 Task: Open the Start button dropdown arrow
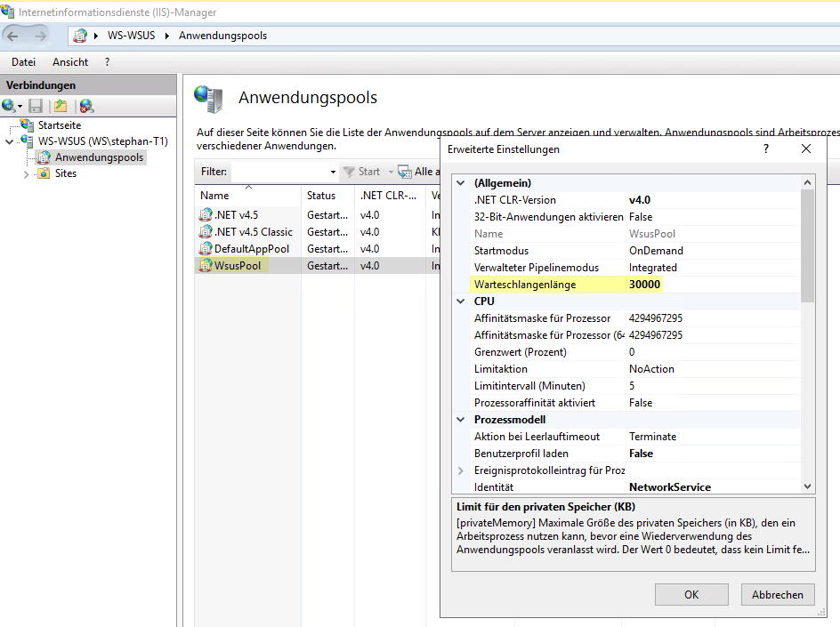[391, 172]
